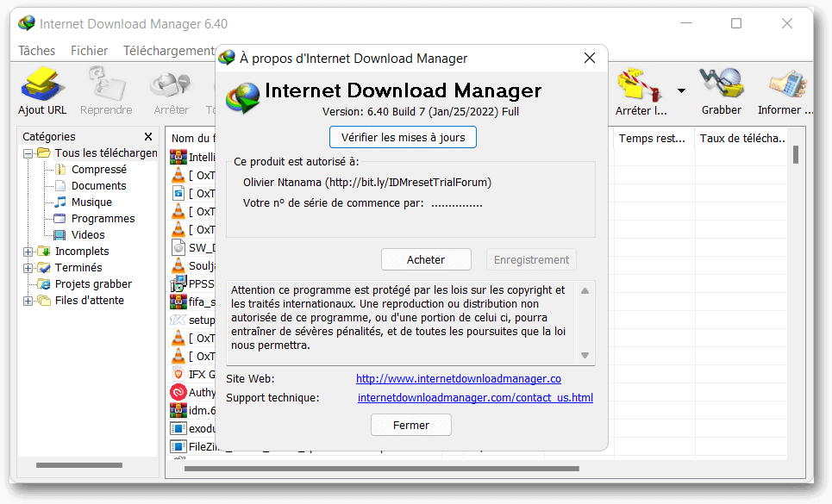The width and height of the screenshot is (832, 504).
Task: Expand the Files d'attente tree node
Action: [28, 301]
